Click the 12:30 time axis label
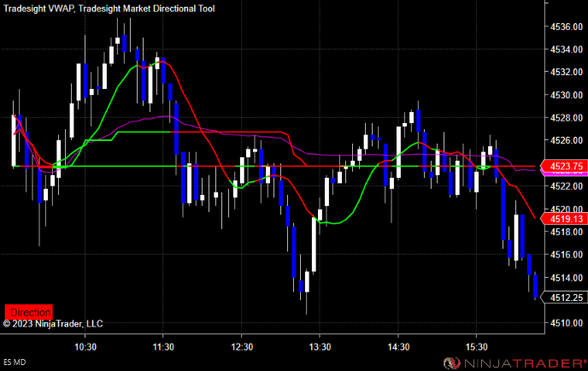 242,347
